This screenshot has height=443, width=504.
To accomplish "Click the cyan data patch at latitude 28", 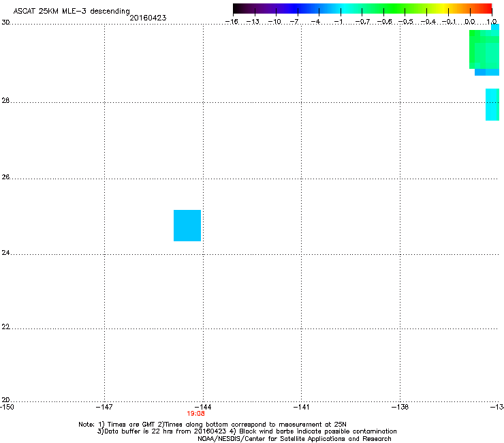I will click(x=492, y=104).
